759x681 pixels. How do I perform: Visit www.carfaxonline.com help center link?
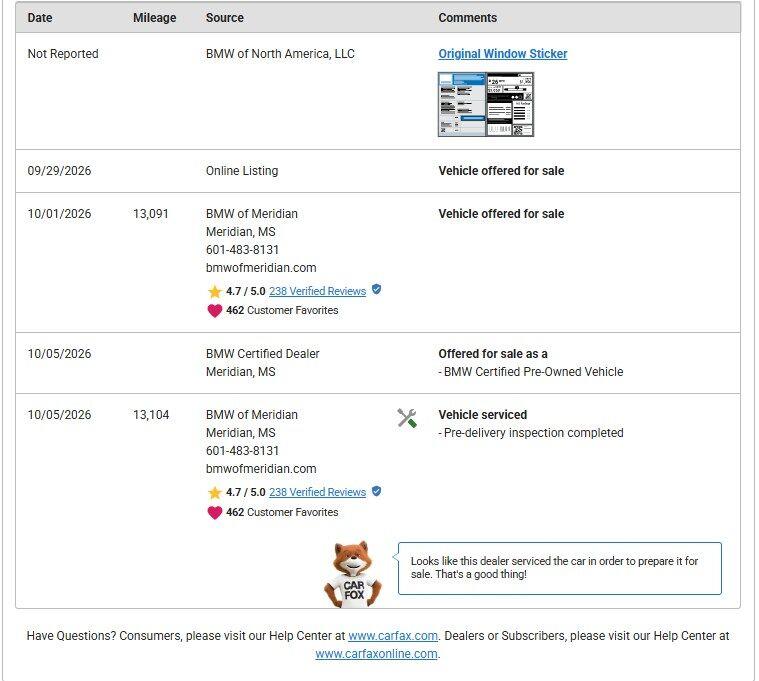pos(376,653)
